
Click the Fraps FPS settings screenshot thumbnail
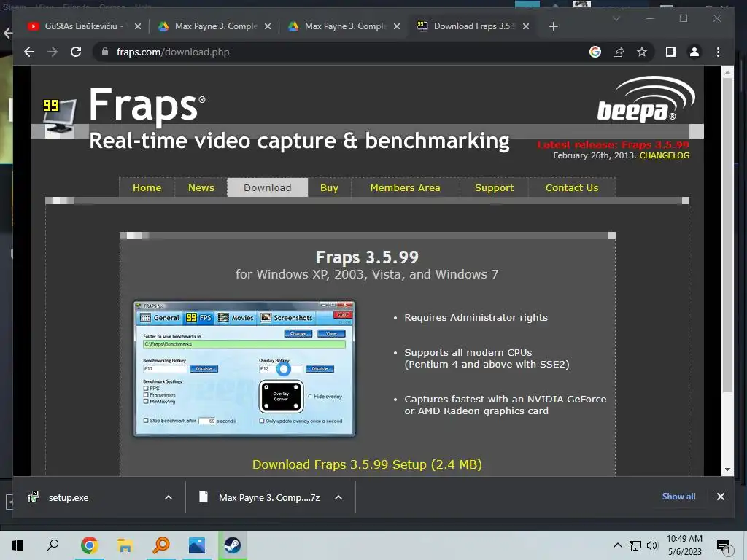point(244,368)
